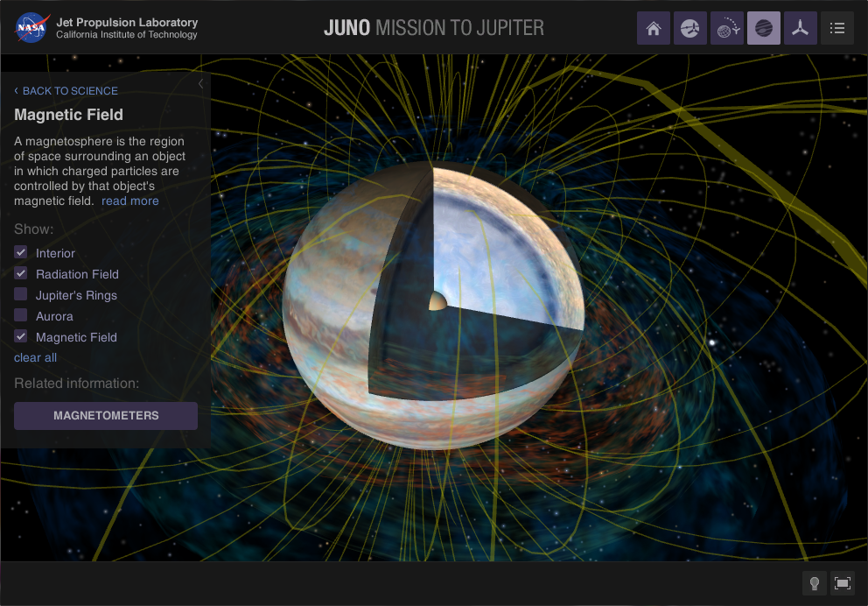Enable Jupiter's Rings checkbox
The image size is (868, 606).
click(20, 295)
